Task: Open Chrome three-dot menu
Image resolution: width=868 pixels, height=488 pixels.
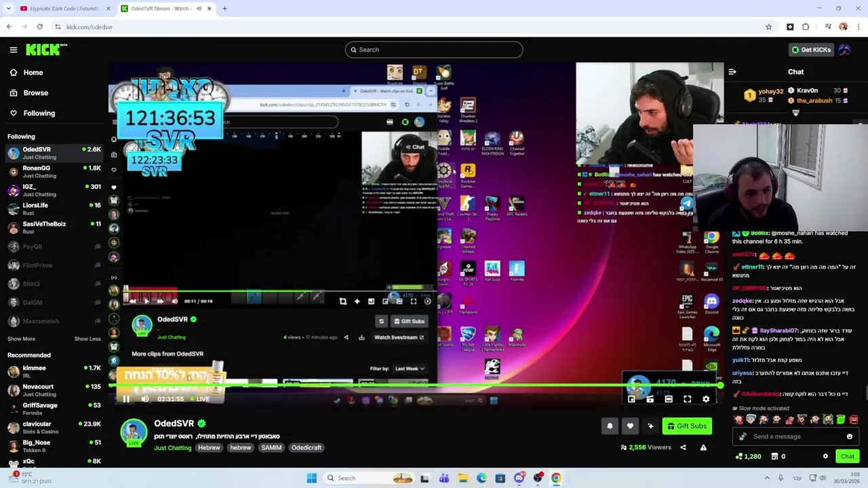Action: (x=859, y=27)
